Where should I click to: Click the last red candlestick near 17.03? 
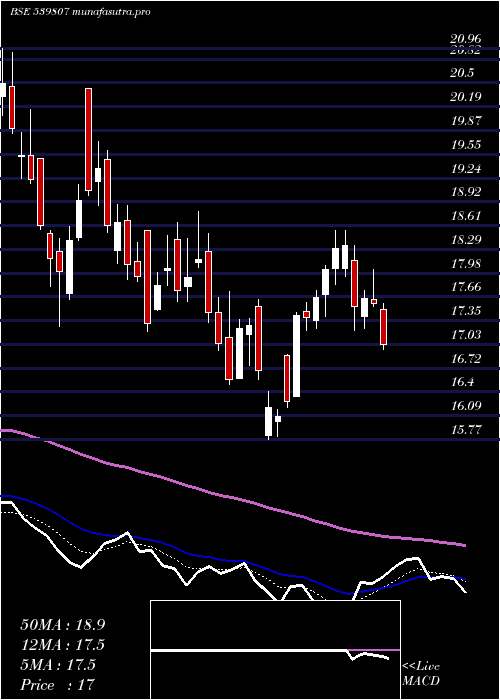383,327
